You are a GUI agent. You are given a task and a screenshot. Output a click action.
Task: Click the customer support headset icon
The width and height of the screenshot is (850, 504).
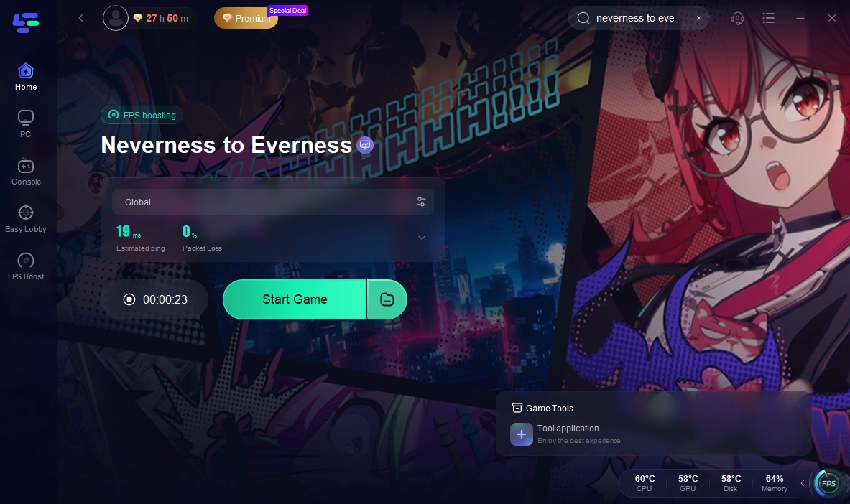tap(737, 19)
